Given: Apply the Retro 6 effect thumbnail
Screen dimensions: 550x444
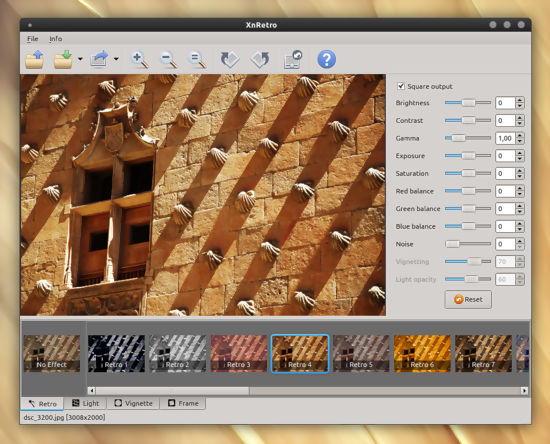Looking at the screenshot, I should [422, 353].
